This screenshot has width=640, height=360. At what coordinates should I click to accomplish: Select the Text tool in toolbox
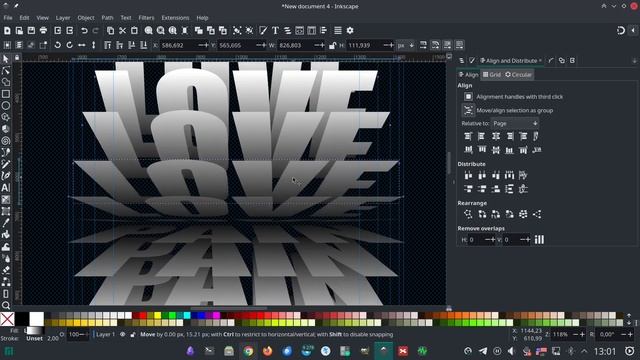click(6, 188)
